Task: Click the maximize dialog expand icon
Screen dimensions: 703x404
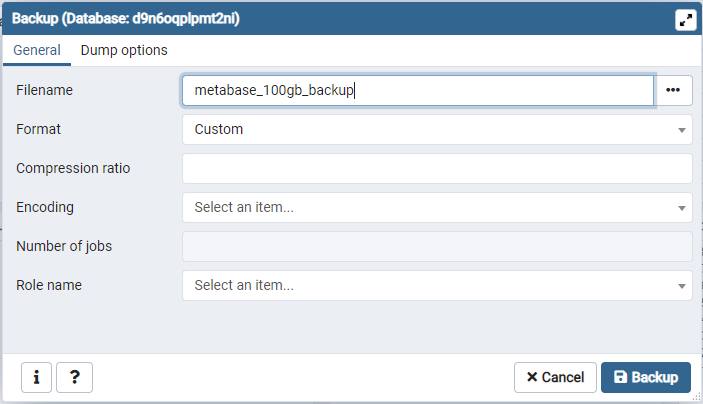Action: point(686,20)
